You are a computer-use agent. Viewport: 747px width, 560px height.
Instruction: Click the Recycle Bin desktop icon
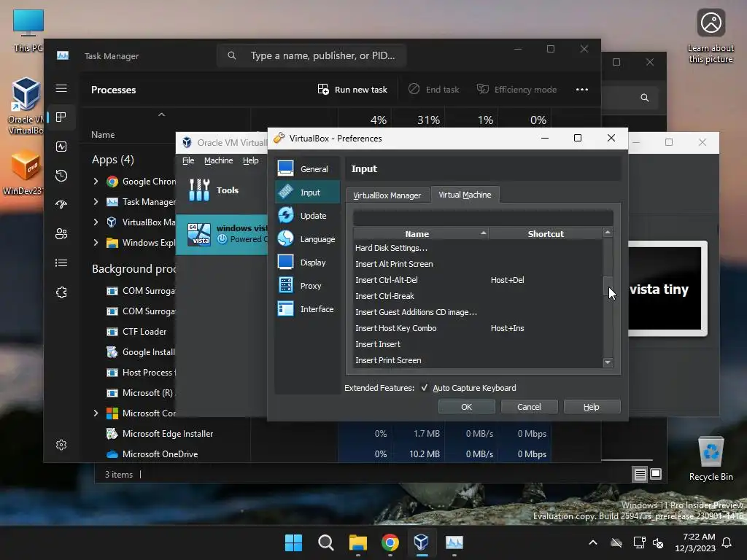click(711, 459)
